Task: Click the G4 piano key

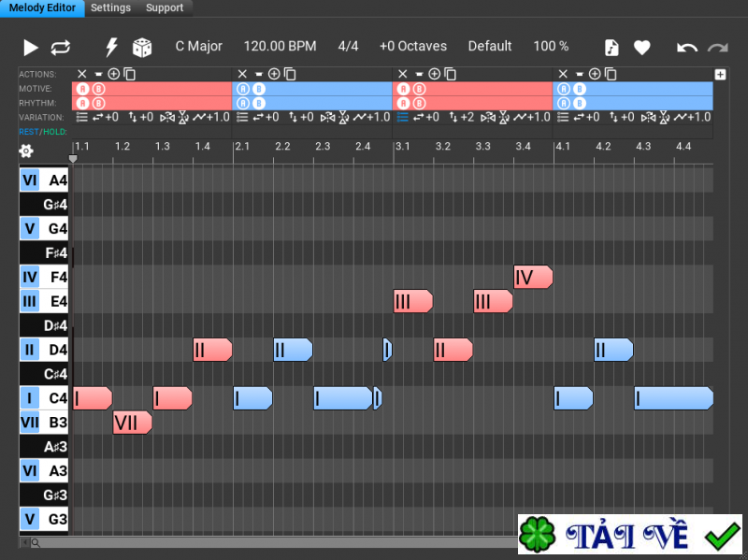Action: pos(44,228)
